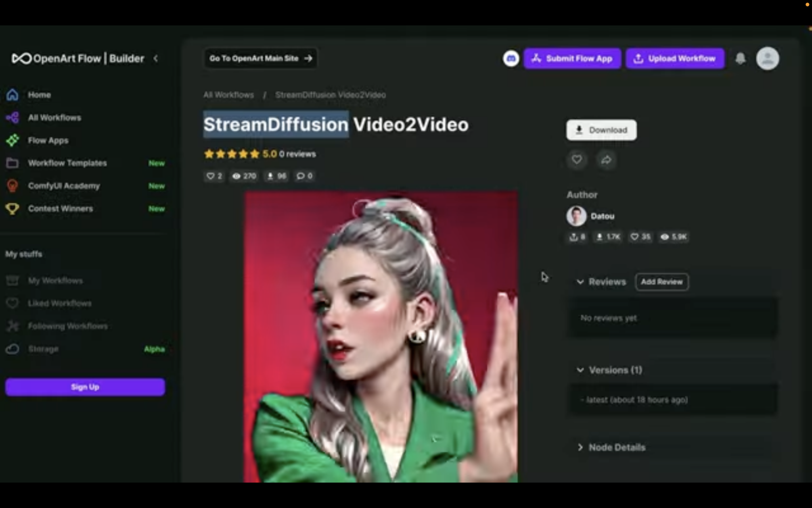Open the Storage panel
Image resolution: width=812 pixels, height=508 pixels.
click(43, 349)
